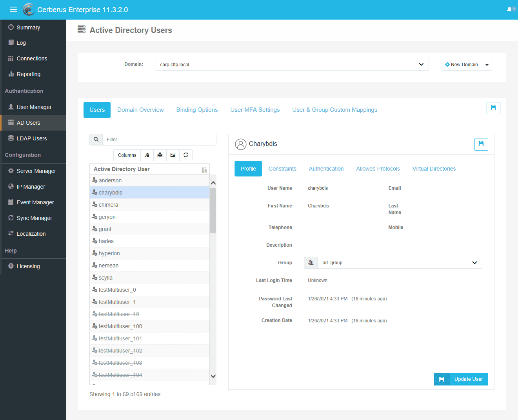The width and height of the screenshot is (518, 420).
Task: Open the Allowed Protocols tab
Action: click(x=378, y=169)
